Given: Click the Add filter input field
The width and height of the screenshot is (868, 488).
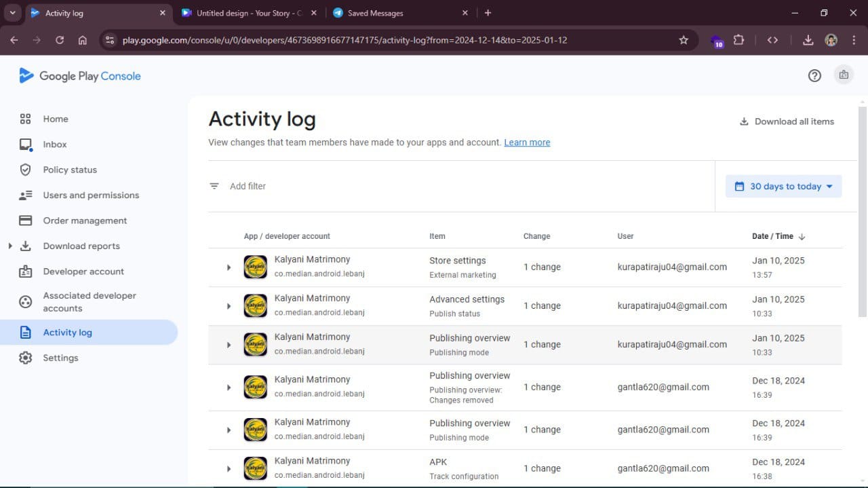Looking at the screenshot, I should 461,186.
